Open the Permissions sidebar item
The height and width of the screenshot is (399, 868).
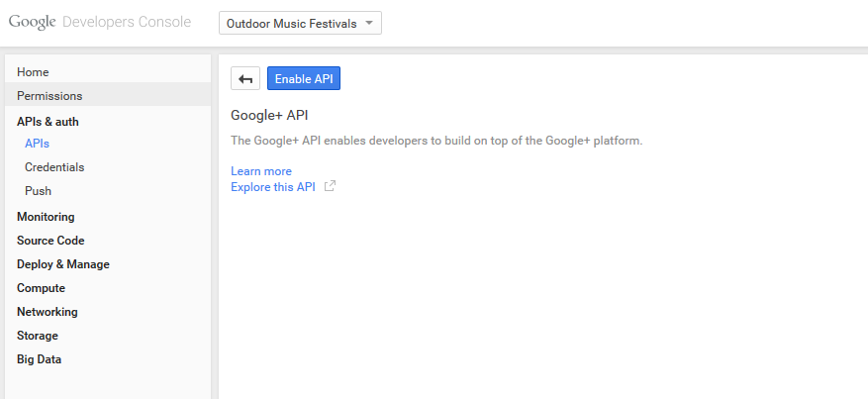coord(108,96)
